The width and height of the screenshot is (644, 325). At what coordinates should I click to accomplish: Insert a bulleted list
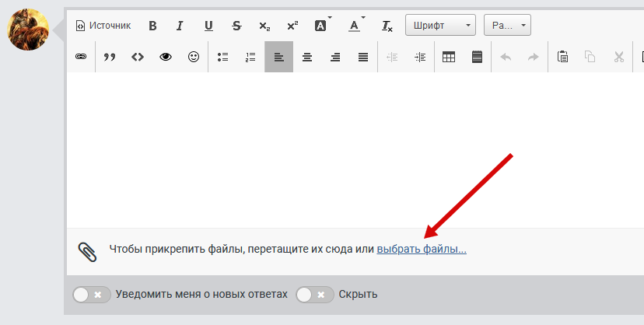[x=223, y=57]
